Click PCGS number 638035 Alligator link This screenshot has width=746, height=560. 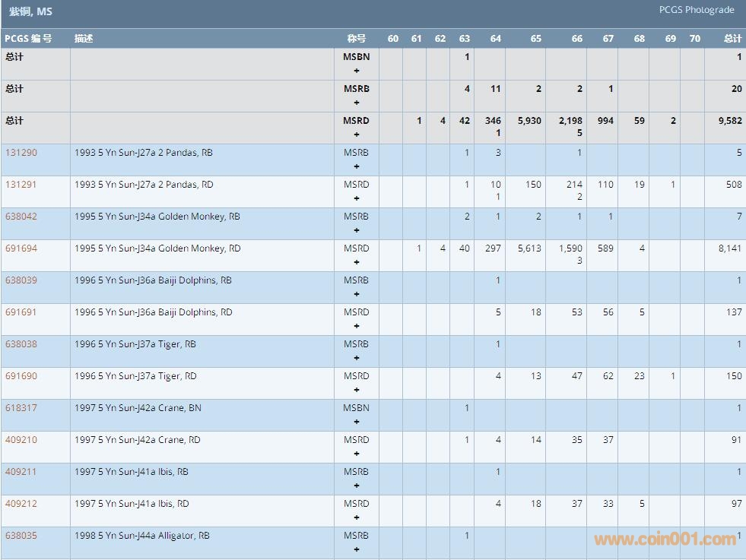click(21, 536)
